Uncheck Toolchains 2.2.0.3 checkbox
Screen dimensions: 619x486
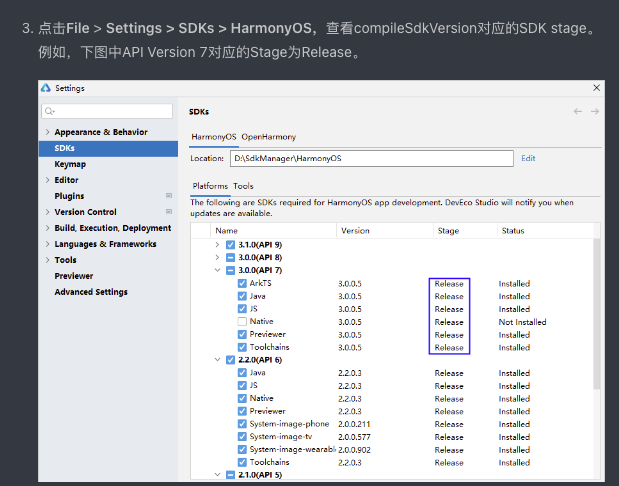(x=242, y=462)
